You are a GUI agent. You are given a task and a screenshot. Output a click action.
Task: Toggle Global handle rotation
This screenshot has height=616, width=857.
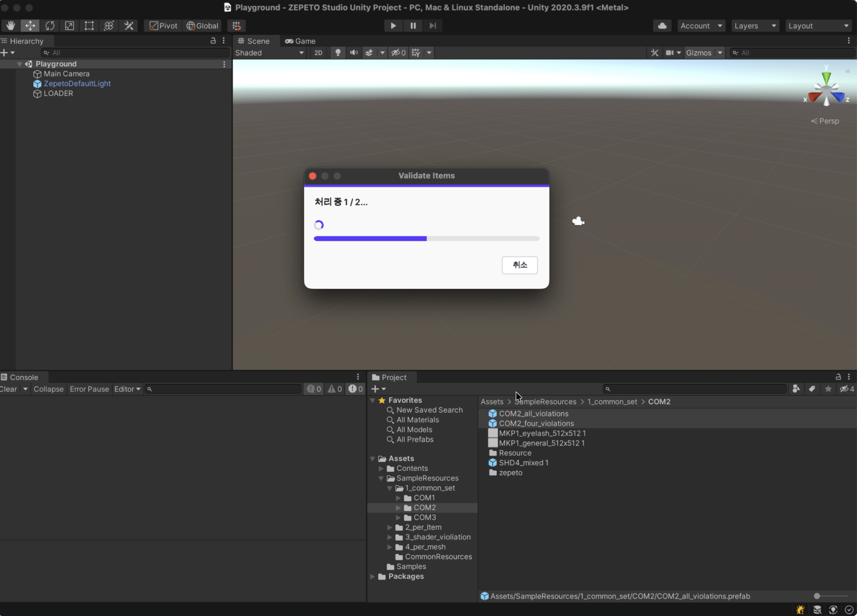202,26
